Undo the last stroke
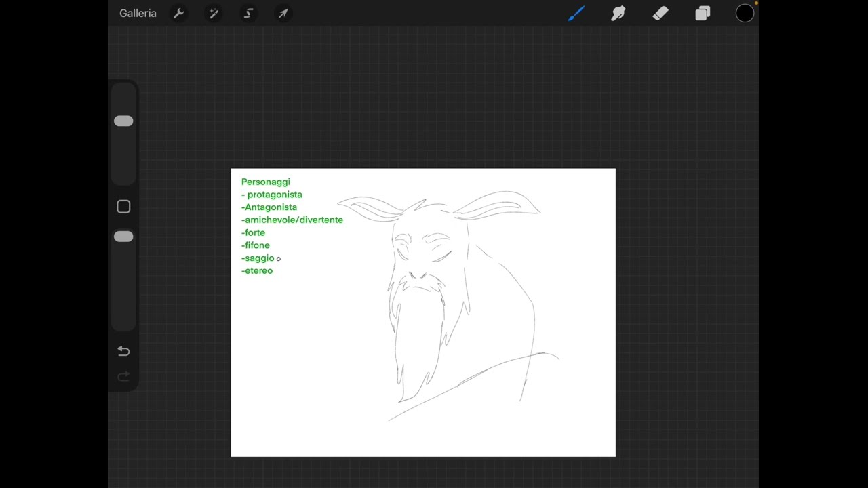This screenshot has height=488, width=868. coord(123,351)
